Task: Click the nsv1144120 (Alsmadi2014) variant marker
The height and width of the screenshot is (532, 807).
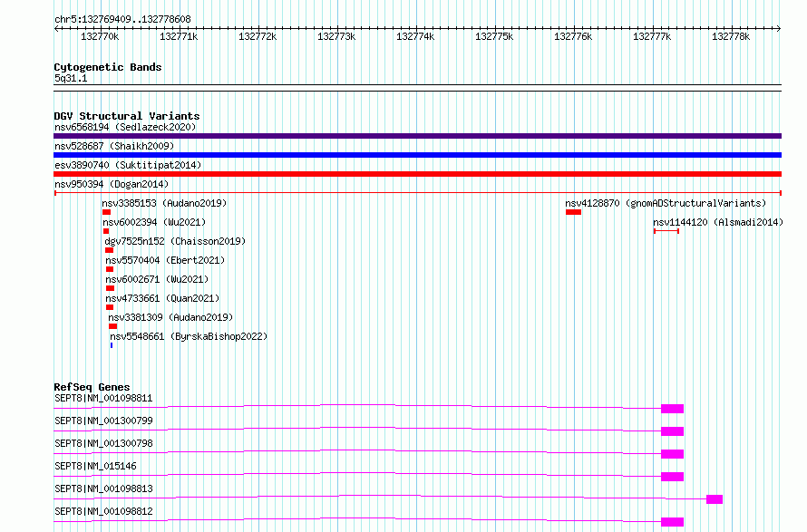Action: pyautogui.click(x=666, y=231)
